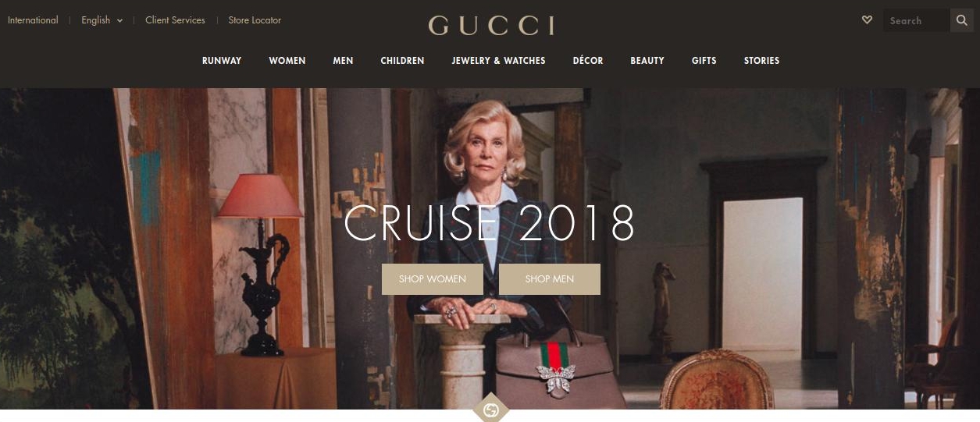Click the Gucci GG emblem at bottom
Screen dimensions: 980x422
click(490, 410)
